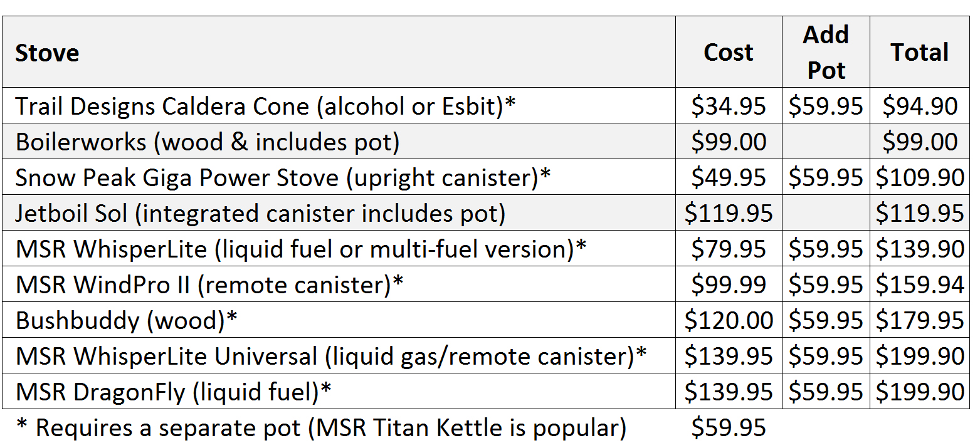Click the Bushbuddy (wood) stove name
Screen dimensions: 980x443
pyautogui.click(x=127, y=321)
